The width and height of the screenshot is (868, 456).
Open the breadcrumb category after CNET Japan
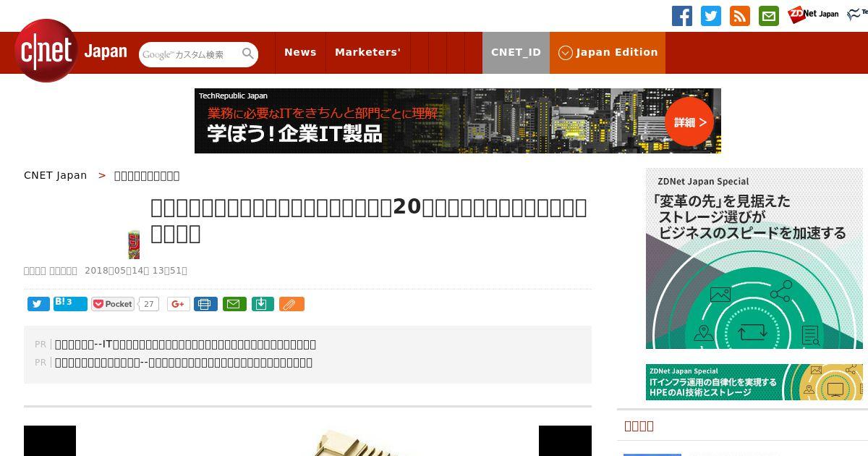coord(147,176)
